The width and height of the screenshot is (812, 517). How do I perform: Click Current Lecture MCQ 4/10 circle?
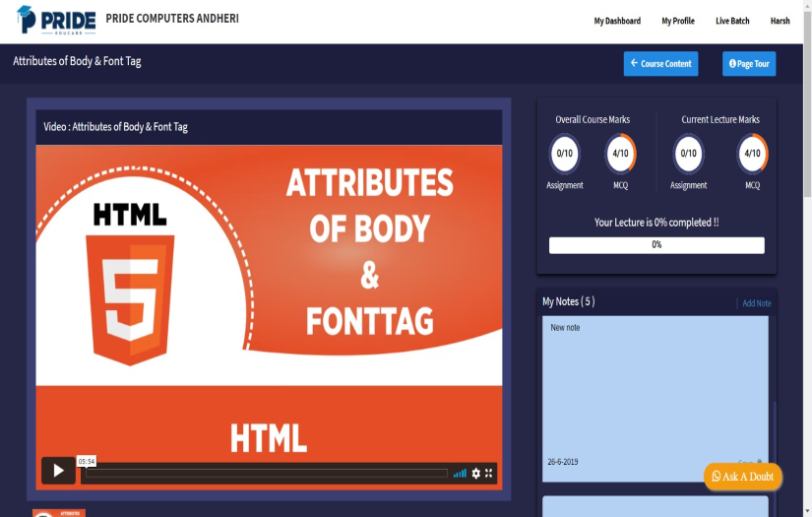coord(752,154)
